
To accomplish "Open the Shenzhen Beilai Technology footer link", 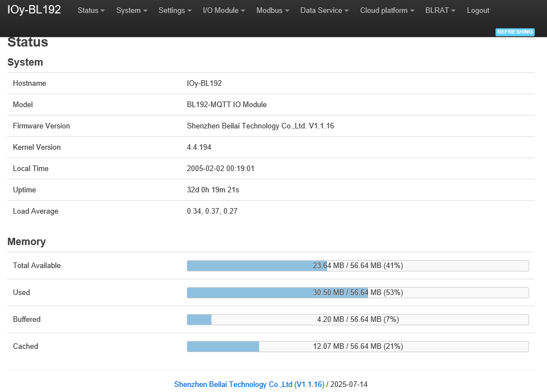I will 249,384.
